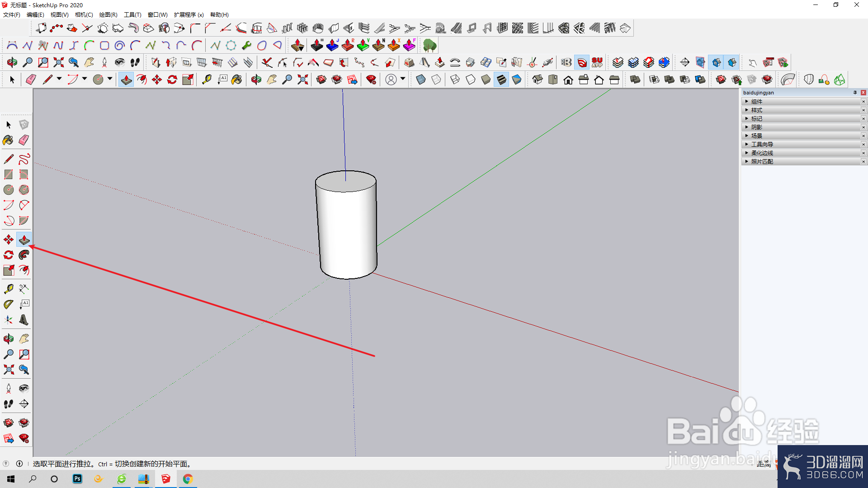Close the 工具向导 panel

click(x=863, y=145)
